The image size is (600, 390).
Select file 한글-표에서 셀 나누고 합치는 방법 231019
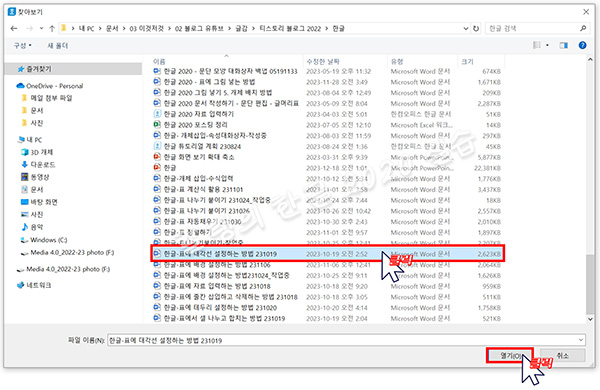[x=328, y=318]
